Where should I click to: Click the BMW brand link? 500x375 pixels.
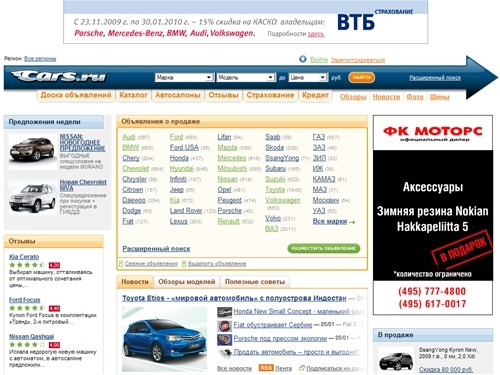(x=130, y=148)
